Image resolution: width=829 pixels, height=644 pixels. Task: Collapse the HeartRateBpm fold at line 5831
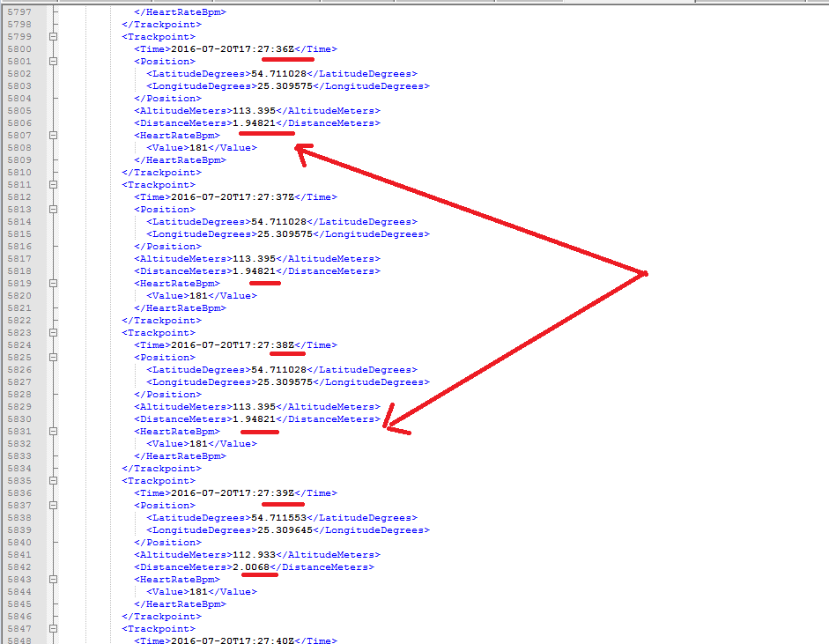coord(53,432)
